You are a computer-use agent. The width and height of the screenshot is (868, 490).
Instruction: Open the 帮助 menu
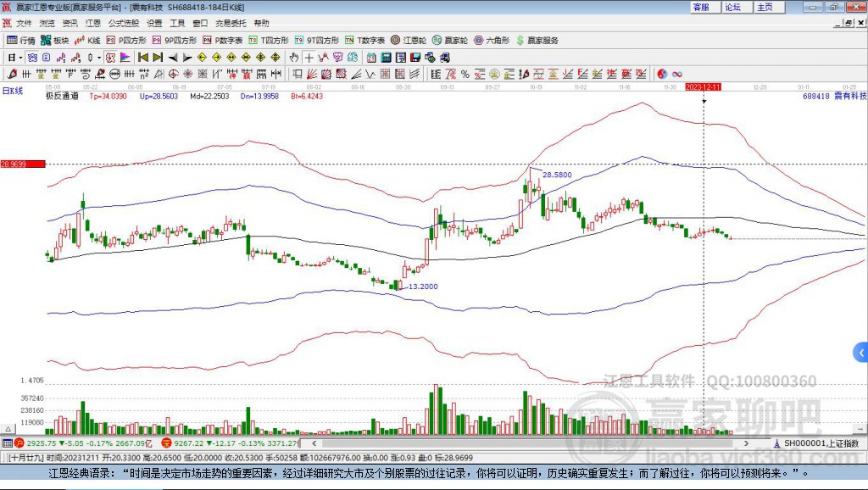point(261,23)
